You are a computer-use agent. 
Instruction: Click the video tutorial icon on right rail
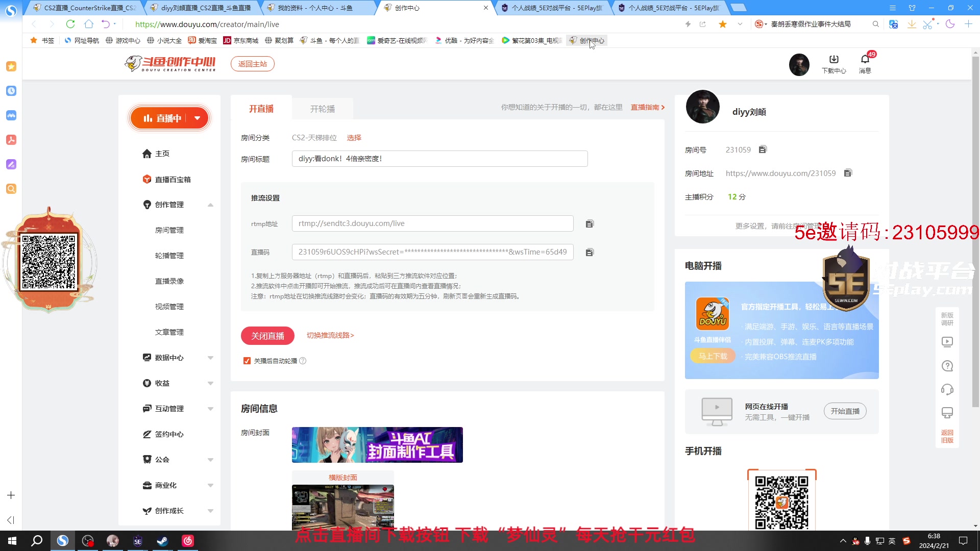click(947, 342)
